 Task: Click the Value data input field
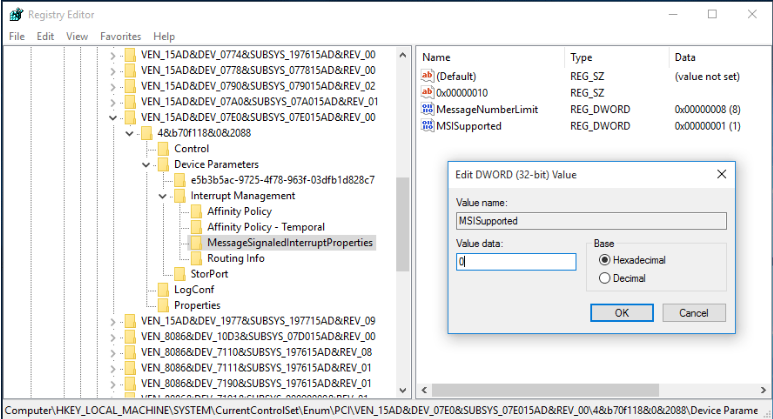click(x=516, y=262)
